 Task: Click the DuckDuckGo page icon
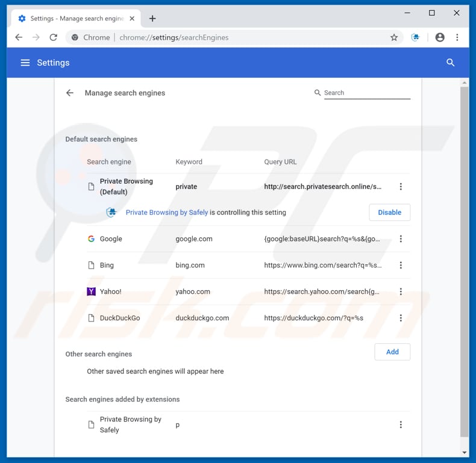91,318
